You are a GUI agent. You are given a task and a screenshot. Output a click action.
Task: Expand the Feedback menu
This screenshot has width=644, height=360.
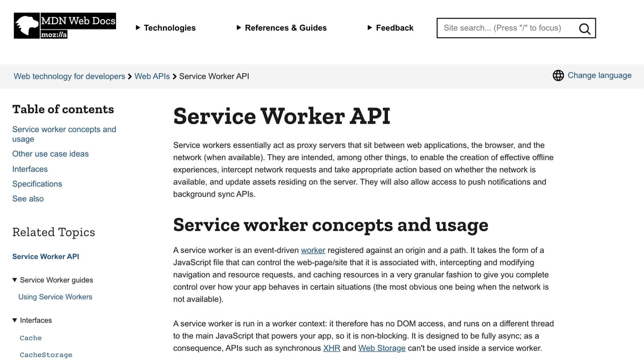pos(391,27)
